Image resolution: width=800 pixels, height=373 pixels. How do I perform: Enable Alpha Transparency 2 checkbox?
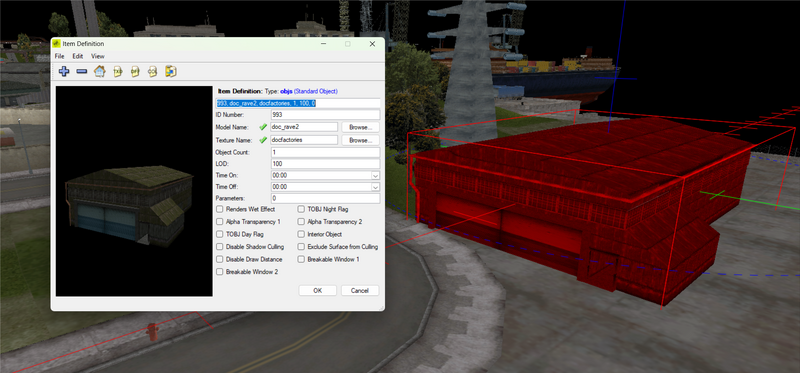(301, 222)
